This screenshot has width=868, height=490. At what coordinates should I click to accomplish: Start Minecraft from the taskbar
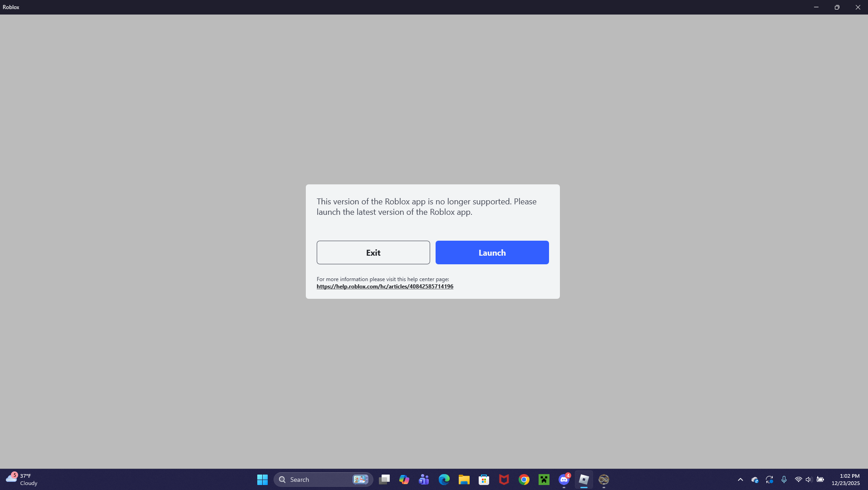[x=544, y=479]
